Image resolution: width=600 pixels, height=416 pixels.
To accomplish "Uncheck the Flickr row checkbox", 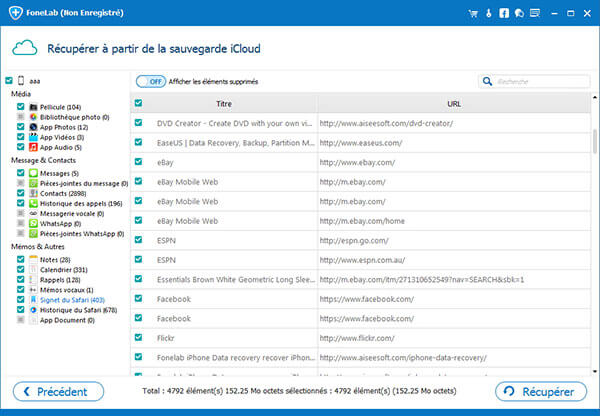I will click(x=139, y=337).
